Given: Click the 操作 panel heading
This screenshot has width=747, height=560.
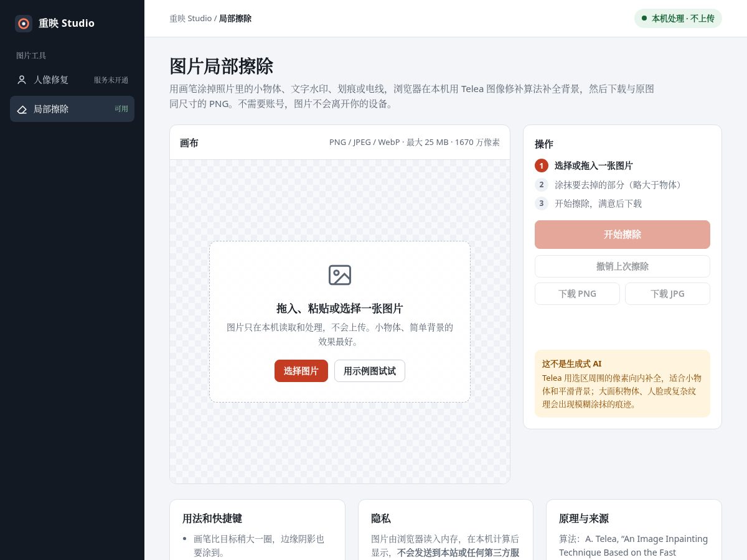Looking at the screenshot, I should (x=544, y=144).
